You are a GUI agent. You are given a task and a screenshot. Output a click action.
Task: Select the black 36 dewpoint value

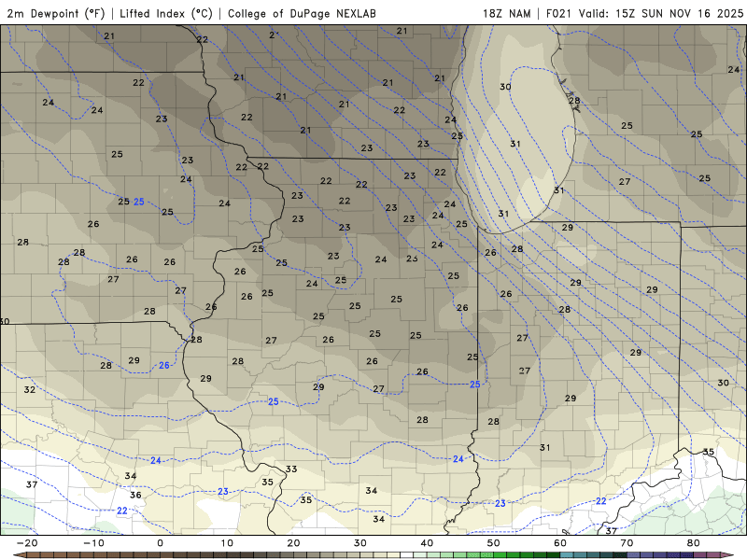pyautogui.click(x=135, y=495)
